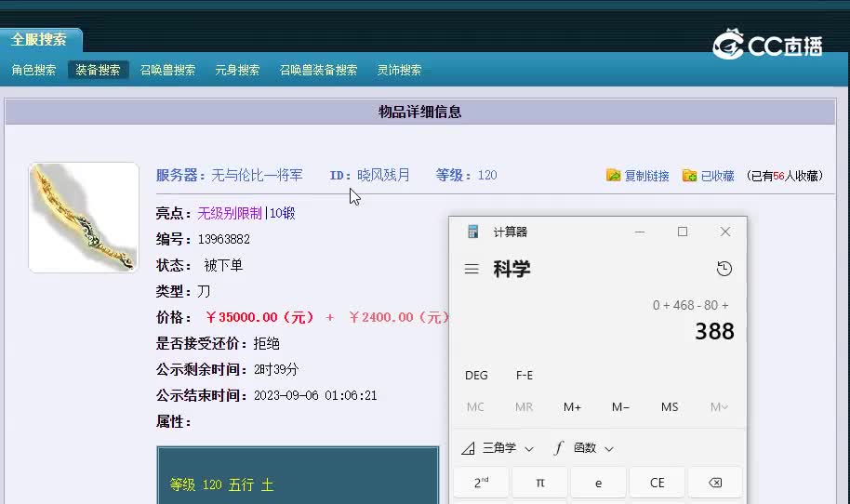Screen dimensions: 850x504
Task: Click the copy link icon
Action: click(614, 176)
